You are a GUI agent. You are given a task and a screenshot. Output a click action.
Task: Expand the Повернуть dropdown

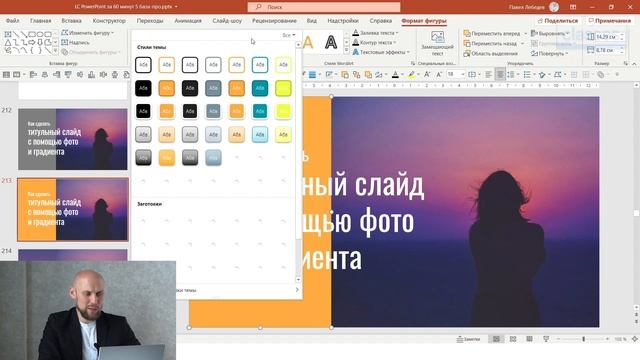pos(550,53)
